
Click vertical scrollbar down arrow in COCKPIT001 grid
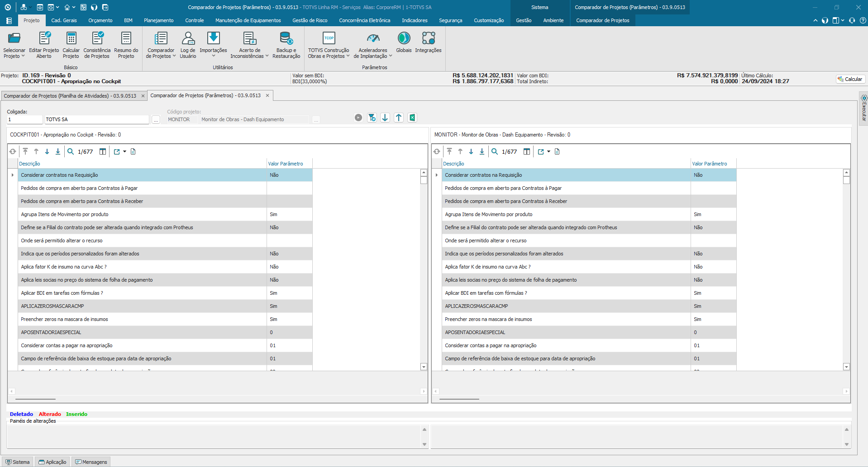tap(424, 367)
